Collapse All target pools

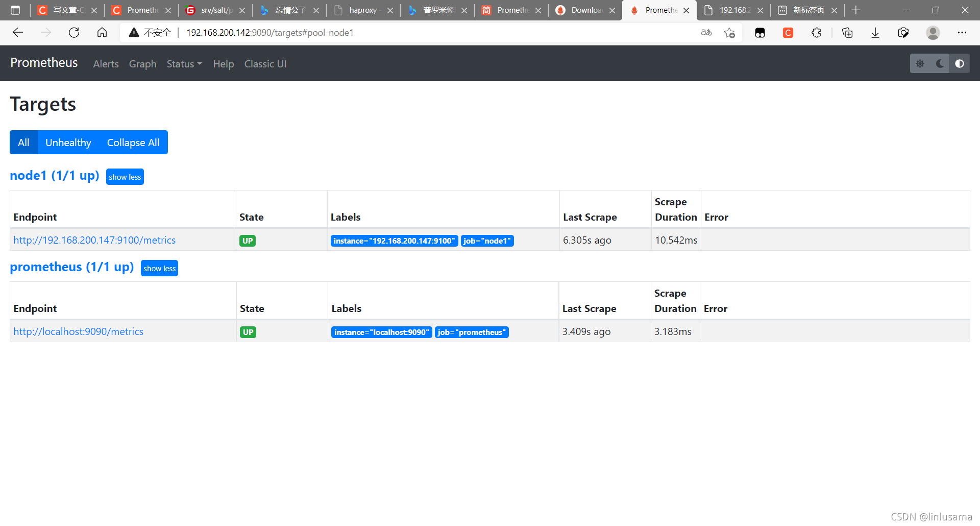(x=133, y=142)
